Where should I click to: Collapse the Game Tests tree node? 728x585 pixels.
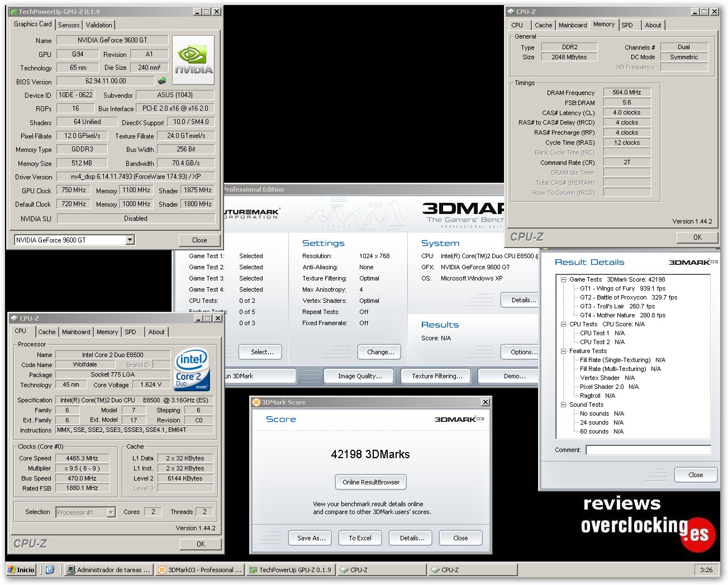(x=564, y=279)
